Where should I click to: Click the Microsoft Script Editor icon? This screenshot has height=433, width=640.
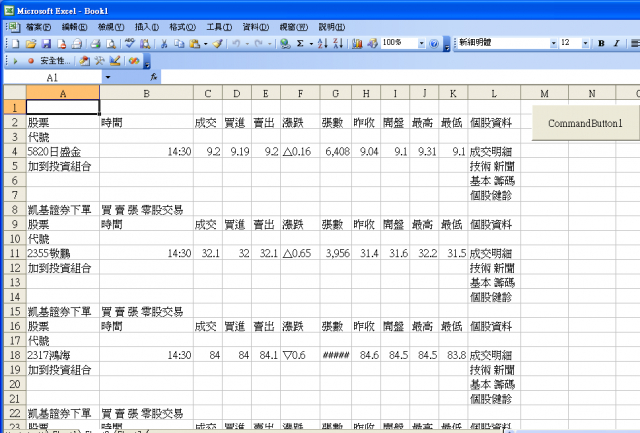coord(134,61)
